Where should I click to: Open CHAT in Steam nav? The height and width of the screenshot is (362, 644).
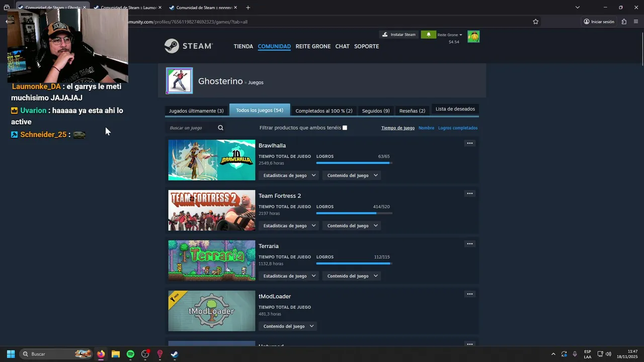point(342,46)
